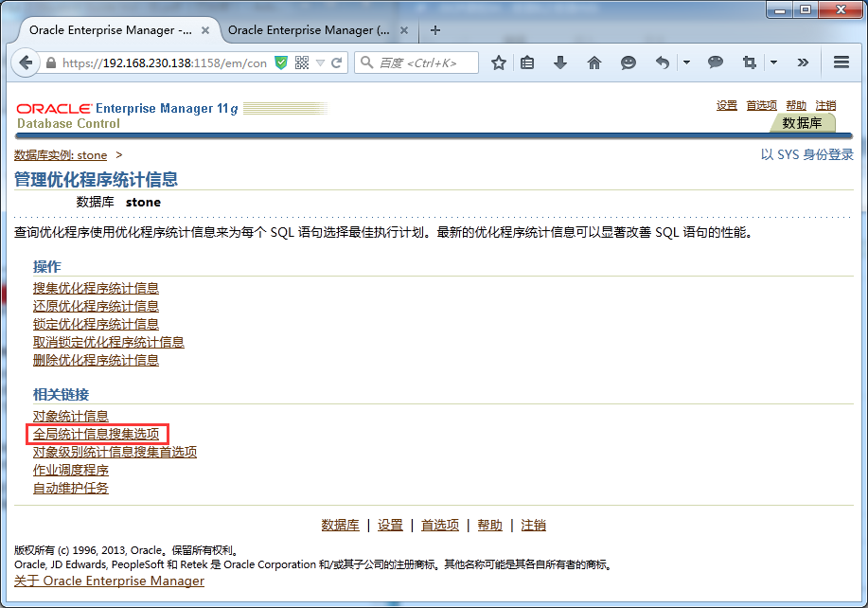Click the undo curved arrow icon
The width and height of the screenshot is (868, 608).
(x=663, y=63)
